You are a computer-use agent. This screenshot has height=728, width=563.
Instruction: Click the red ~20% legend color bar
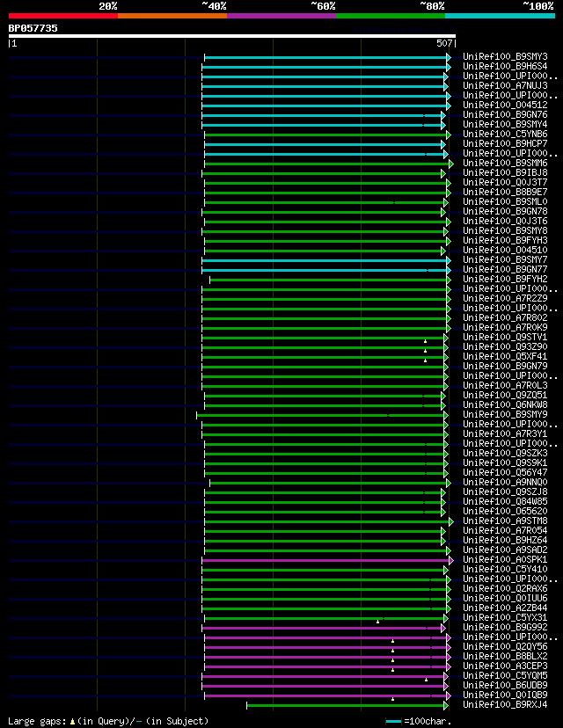(63, 16)
